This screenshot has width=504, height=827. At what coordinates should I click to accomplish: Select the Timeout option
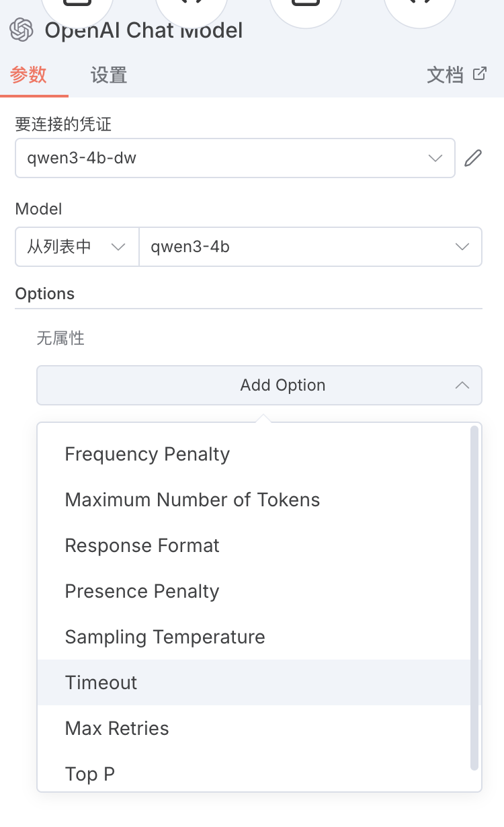[101, 683]
